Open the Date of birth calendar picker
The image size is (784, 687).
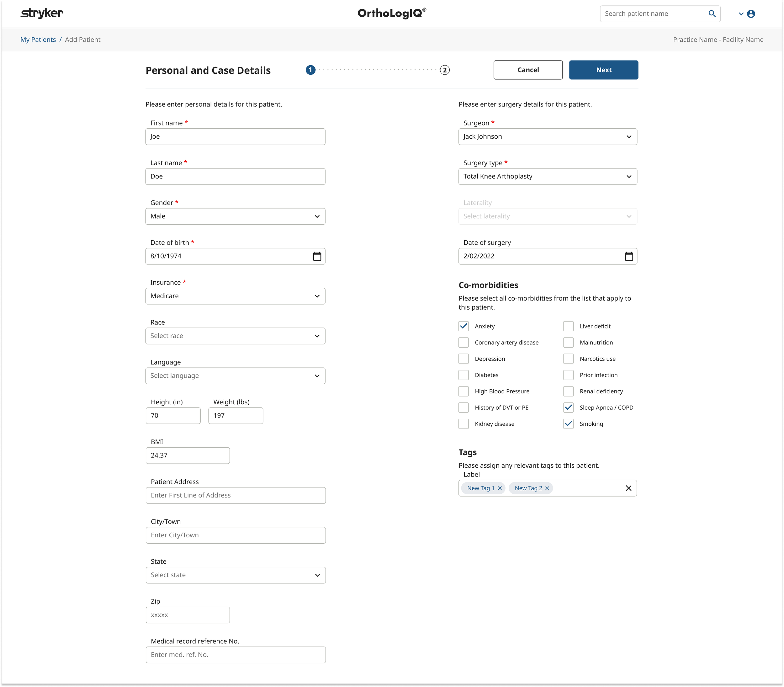pyautogui.click(x=316, y=256)
